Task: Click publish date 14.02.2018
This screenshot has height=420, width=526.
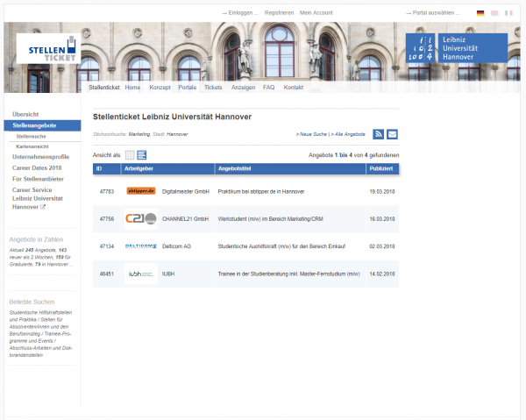Action: coord(382,274)
